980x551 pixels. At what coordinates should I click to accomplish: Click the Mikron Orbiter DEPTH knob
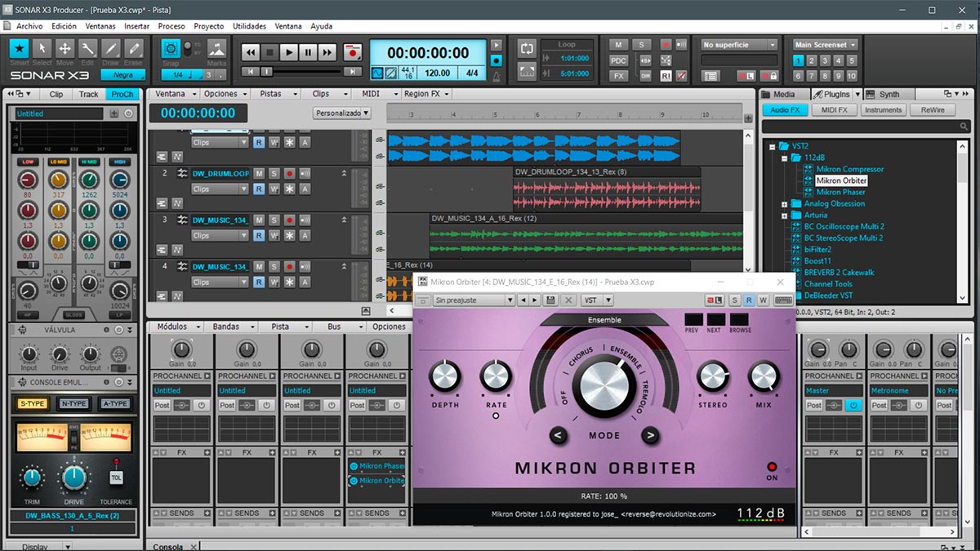445,375
